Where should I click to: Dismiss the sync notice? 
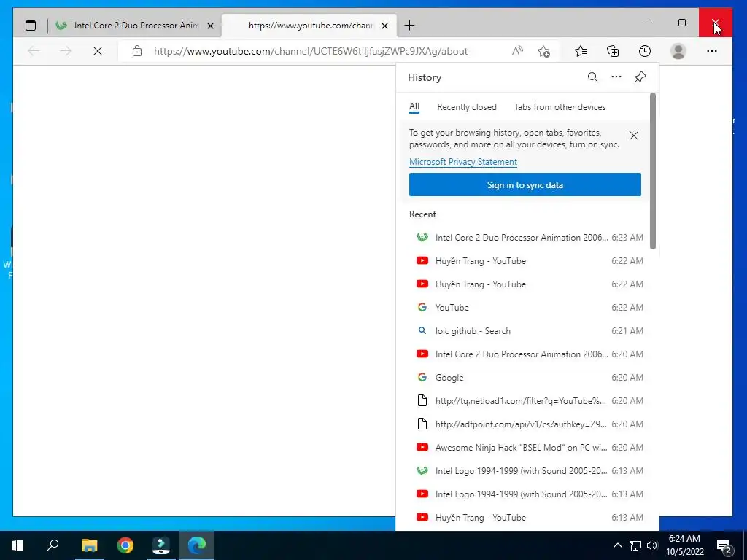pyautogui.click(x=634, y=136)
